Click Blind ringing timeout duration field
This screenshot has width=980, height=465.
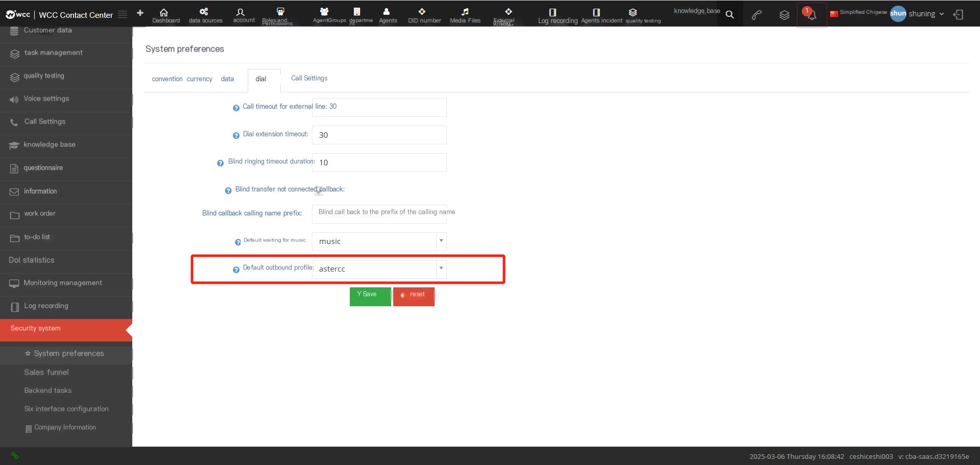click(379, 162)
